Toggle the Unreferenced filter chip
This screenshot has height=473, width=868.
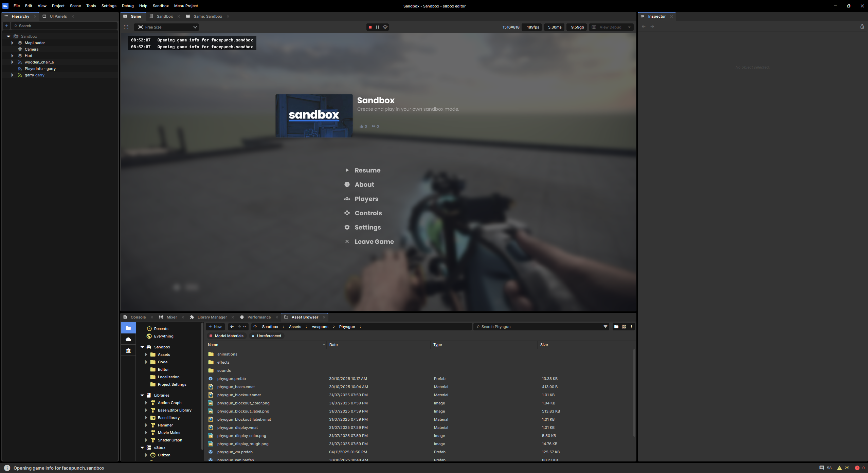pyautogui.click(x=267, y=336)
